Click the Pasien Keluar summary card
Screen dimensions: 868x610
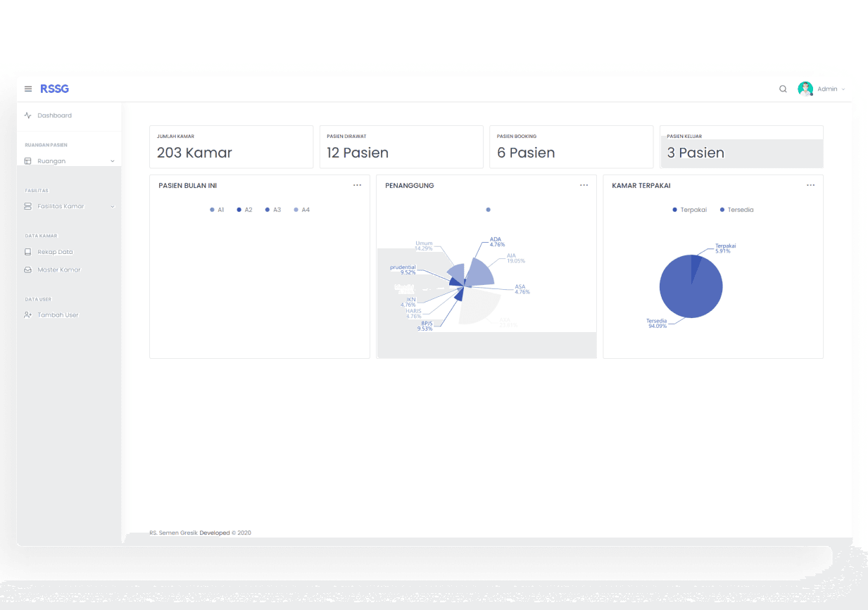tap(741, 147)
